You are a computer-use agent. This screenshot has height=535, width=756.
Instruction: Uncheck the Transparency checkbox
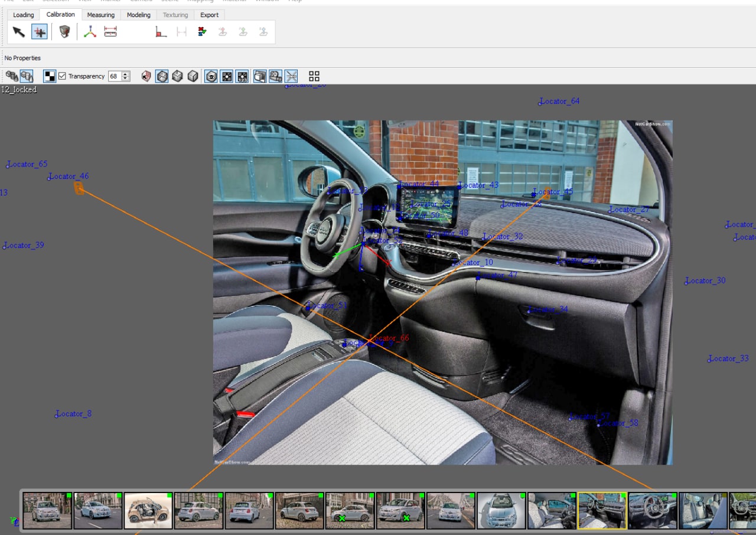point(62,76)
